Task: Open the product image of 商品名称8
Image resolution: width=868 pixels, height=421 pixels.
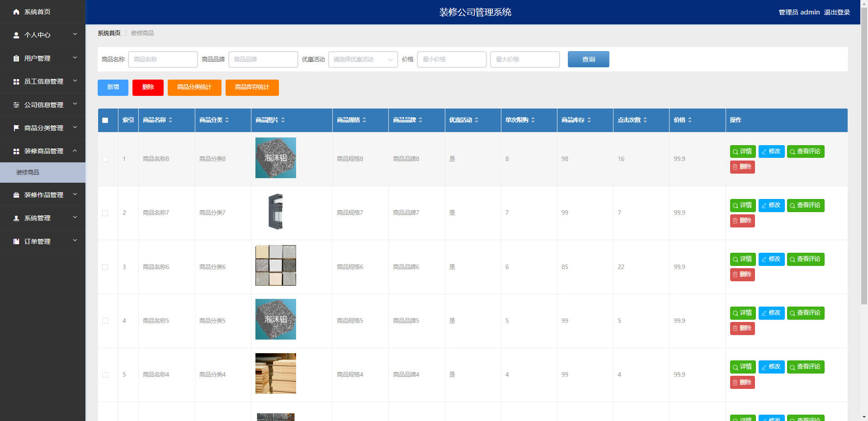Action: point(276,158)
